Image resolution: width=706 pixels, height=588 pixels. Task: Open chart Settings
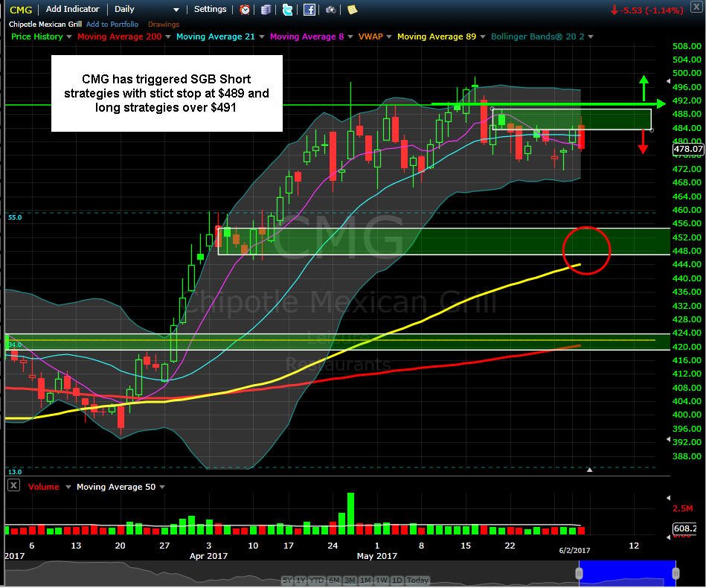pos(210,9)
